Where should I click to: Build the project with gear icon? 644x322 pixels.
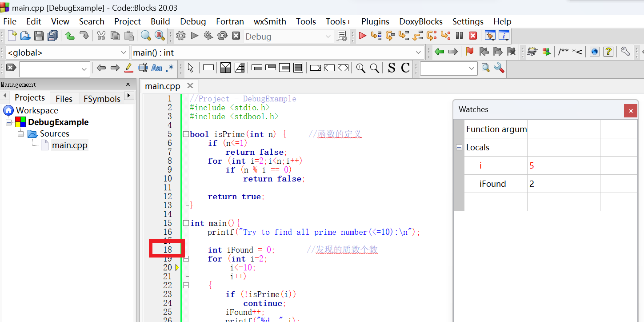[x=181, y=36]
